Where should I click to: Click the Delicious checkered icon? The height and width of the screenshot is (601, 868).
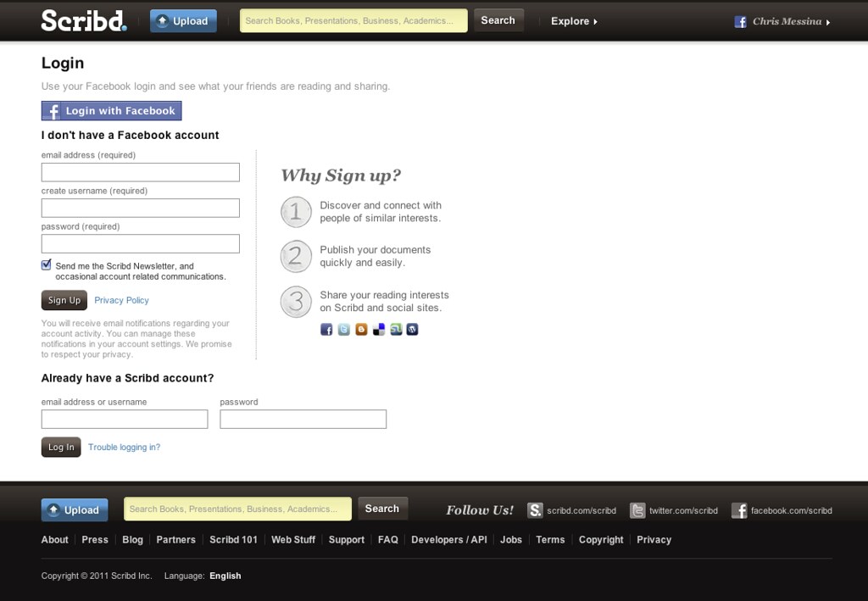(379, 330)
